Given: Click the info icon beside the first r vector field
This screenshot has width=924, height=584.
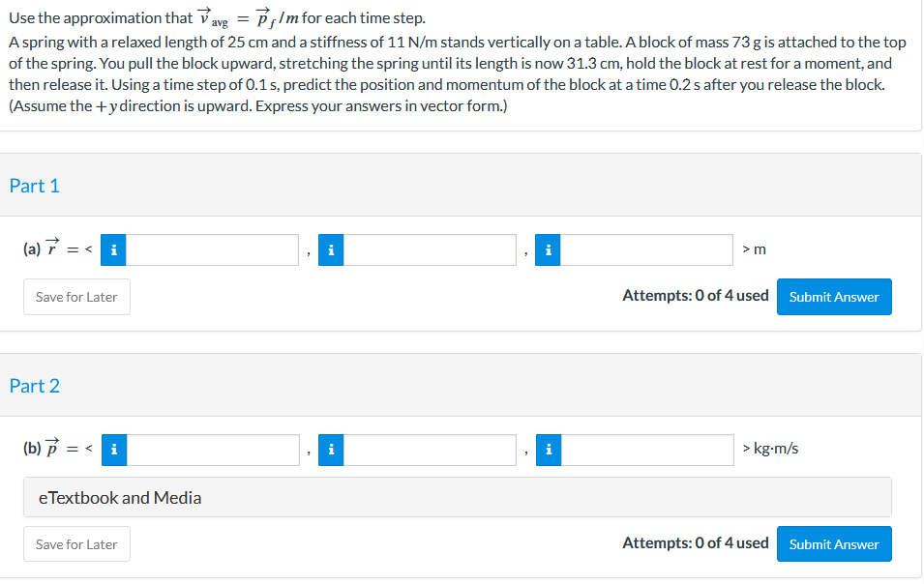Looking at the screenshot, I should [x=113, y=249].
